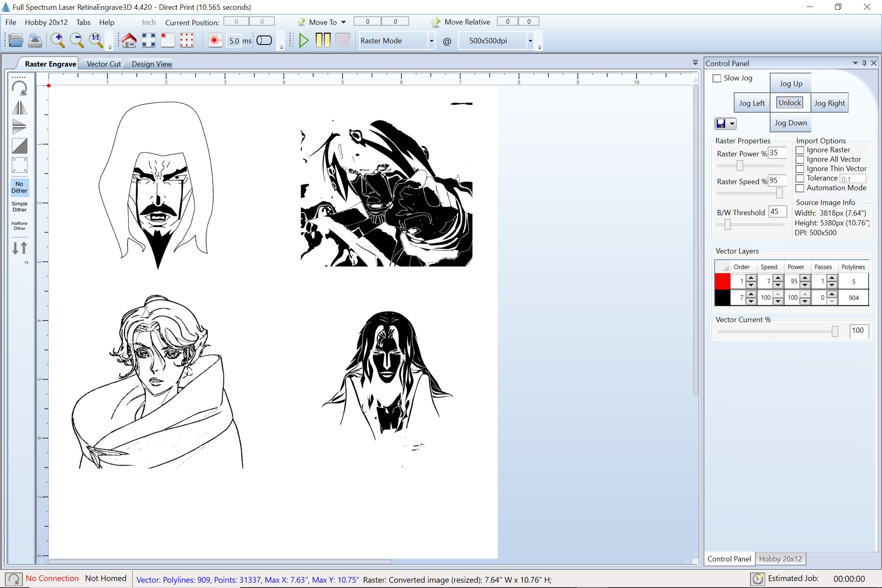The height and width of the screenshot is (588, 882).
Task: Open the 500x500dpi resolution dropdown
Action: (x=530, y=40)
